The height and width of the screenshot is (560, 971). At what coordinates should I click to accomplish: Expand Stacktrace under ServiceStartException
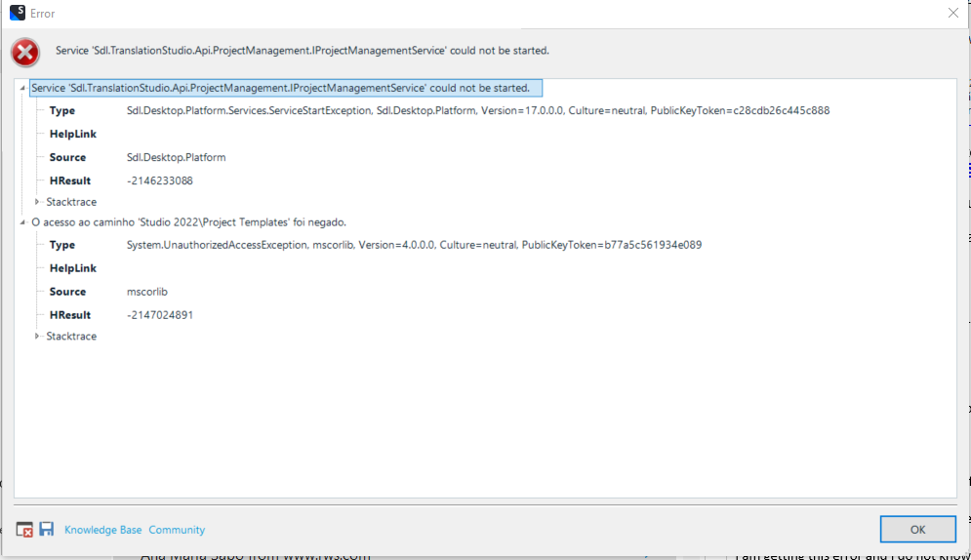37,202
